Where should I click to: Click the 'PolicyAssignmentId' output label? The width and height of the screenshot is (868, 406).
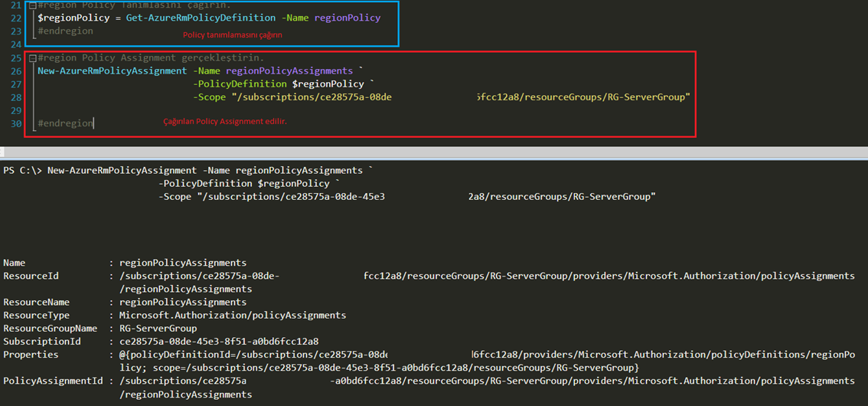pyautogui.click(x=53, y=381)
